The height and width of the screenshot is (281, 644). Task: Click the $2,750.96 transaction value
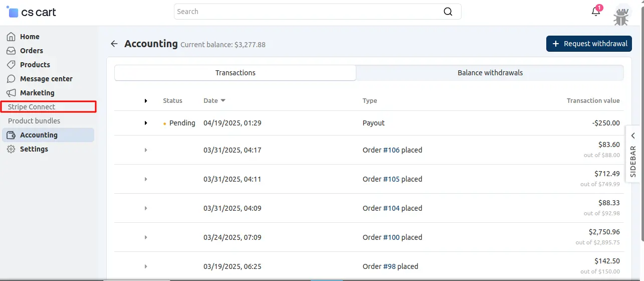click(x=604, y=232)
